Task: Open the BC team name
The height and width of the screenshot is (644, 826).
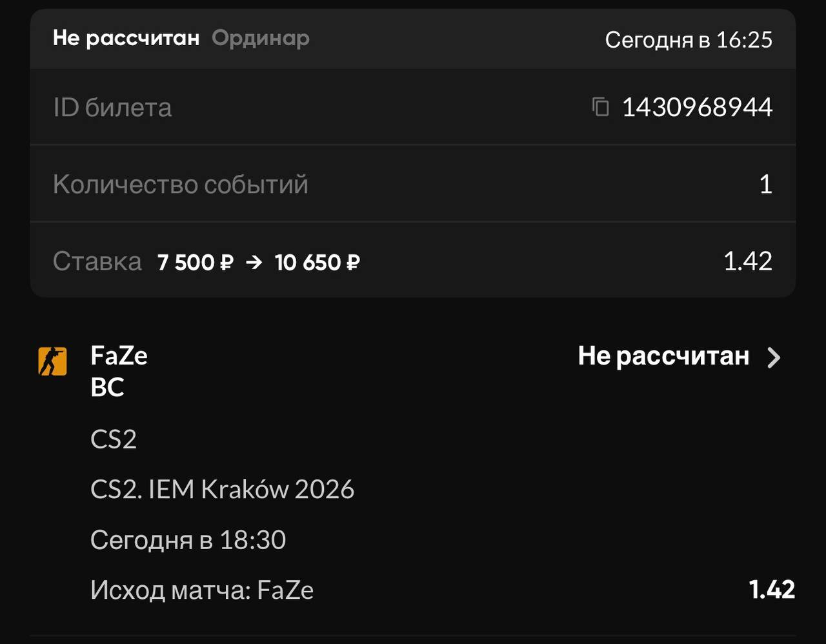Action: (x=107, y=387)
